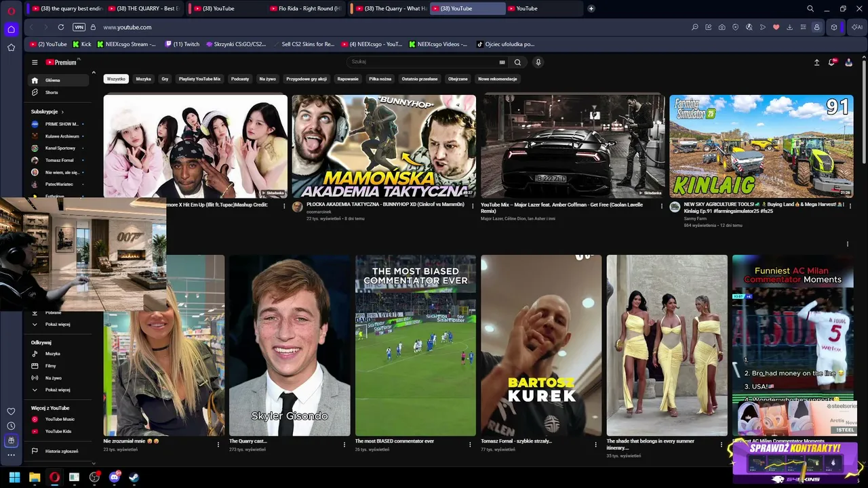Start voice search with the microphone
This screenshot has width=868, height=488.
pos(538,62)
